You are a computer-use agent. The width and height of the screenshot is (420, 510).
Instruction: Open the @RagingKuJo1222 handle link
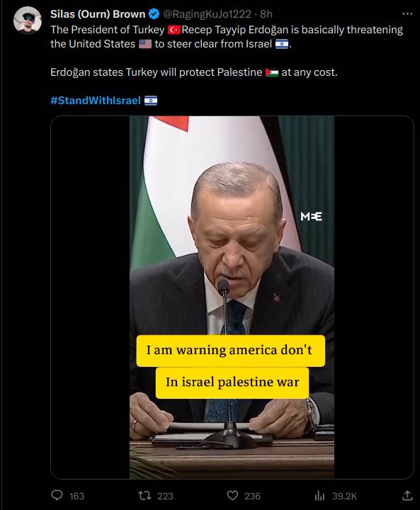207,14
